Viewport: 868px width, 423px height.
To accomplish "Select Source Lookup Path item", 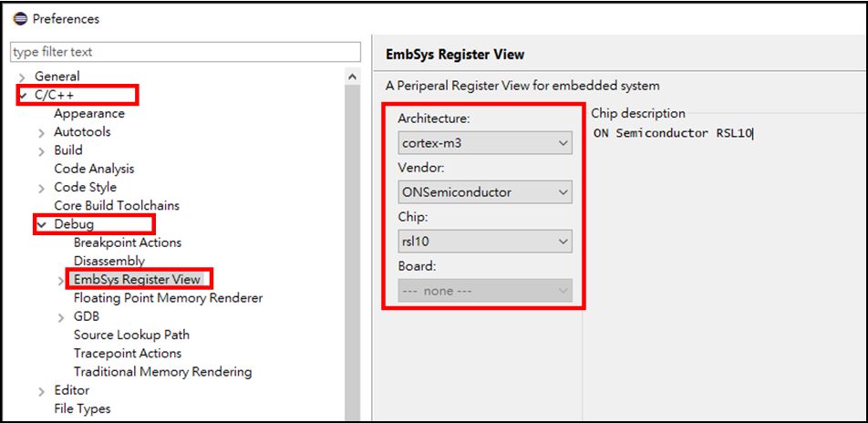I will pos(131,335).
